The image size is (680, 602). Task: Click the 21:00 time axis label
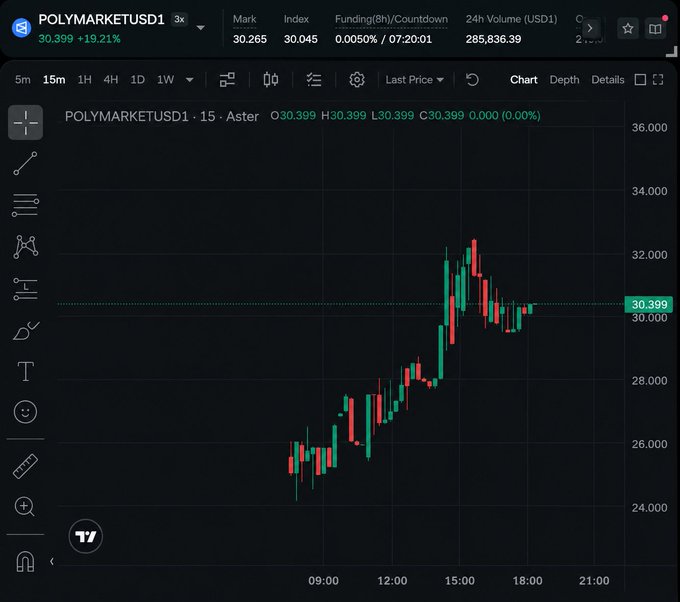[594, 580]
